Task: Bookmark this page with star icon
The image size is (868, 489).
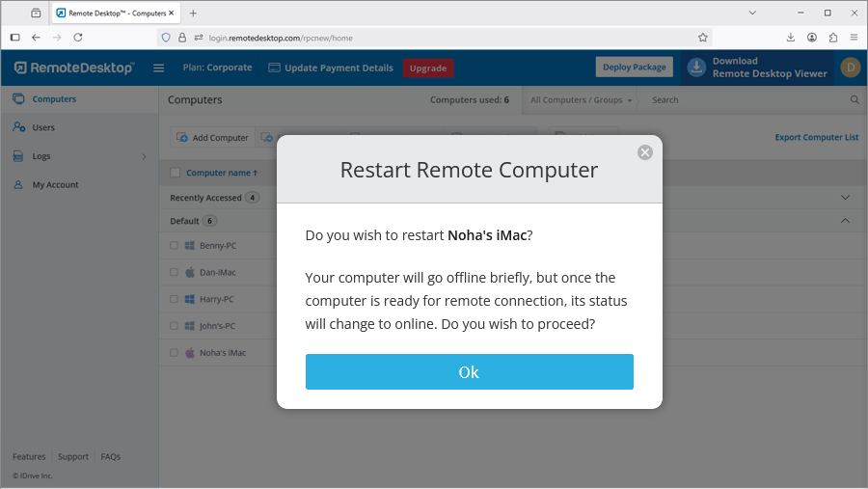Action: [703, 38]
